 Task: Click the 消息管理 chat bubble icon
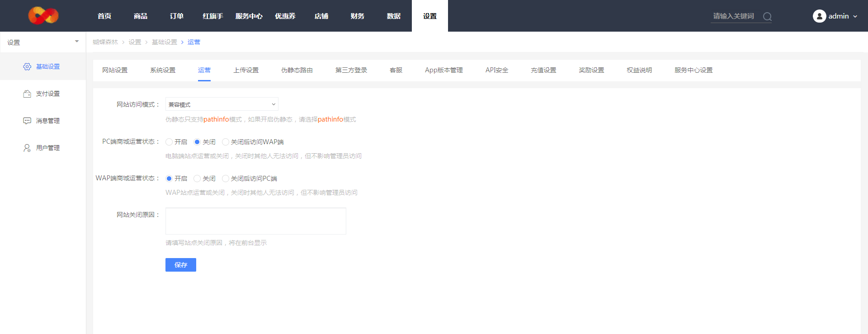27,121
